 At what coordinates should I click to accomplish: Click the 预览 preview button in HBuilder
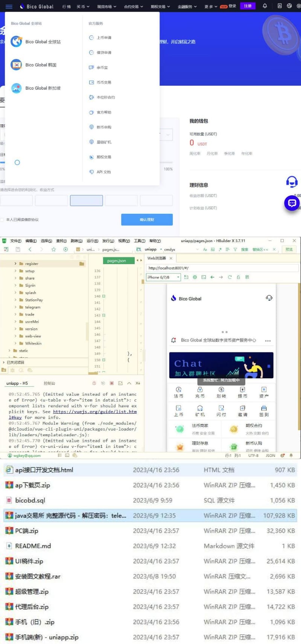click(289, 249)
